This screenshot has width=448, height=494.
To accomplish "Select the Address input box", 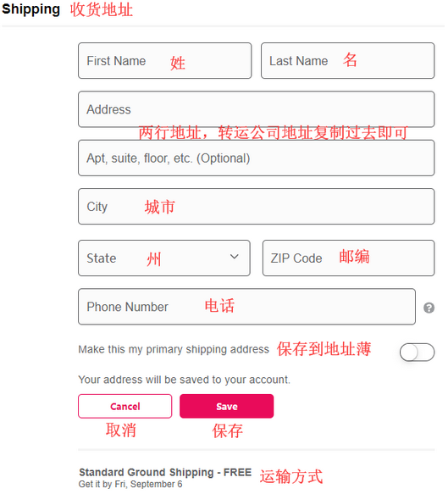I will pos(257,109).
